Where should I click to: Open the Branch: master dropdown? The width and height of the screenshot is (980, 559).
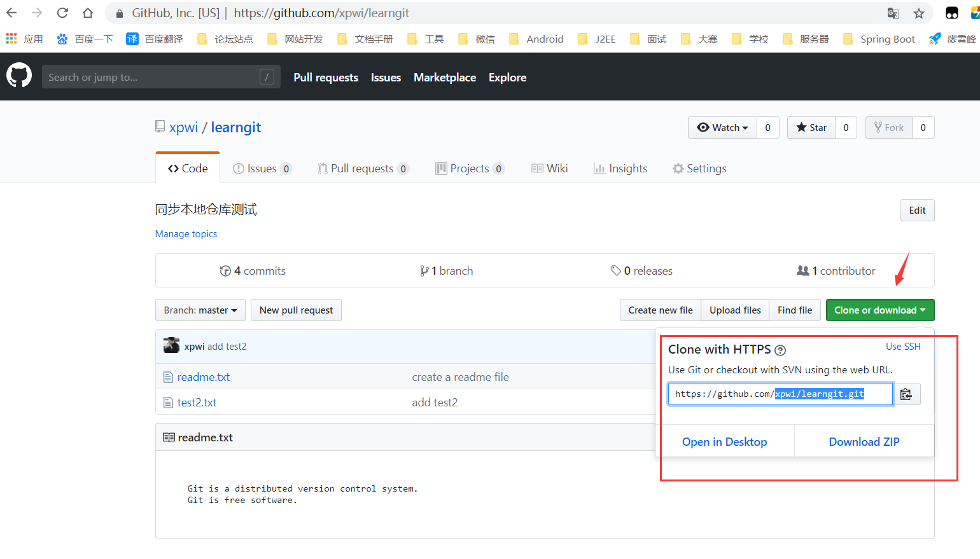200,310
